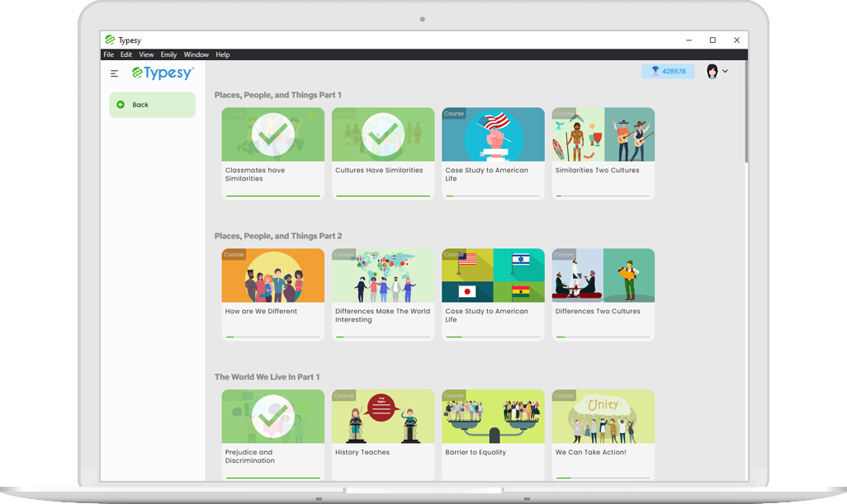Open the How are We Different course thumbnail

point(273,276)
